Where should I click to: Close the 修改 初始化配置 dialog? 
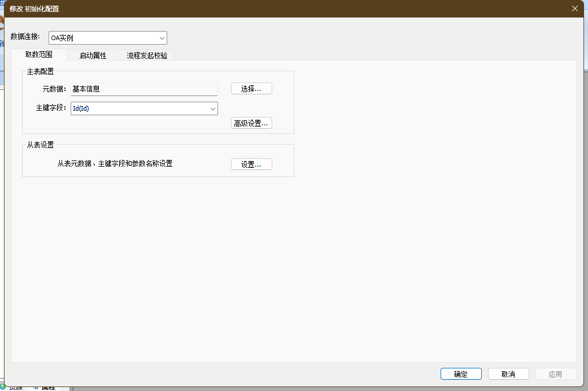point(575,8)
